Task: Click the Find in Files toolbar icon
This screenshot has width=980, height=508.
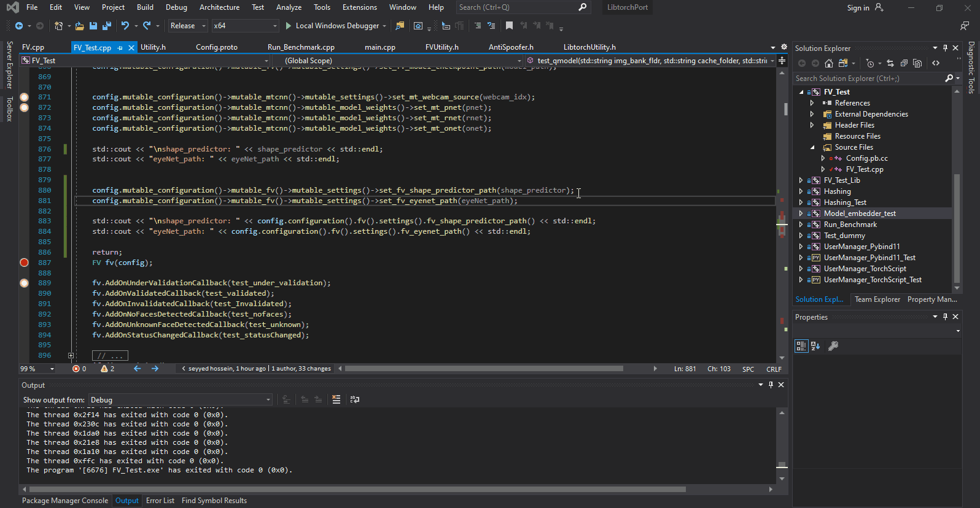Action: coord(400,26)
